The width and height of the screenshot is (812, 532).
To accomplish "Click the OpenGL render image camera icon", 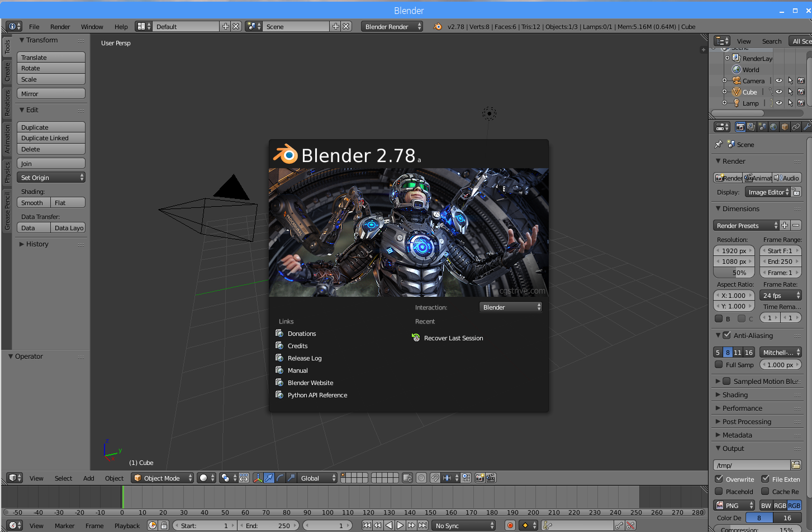I will 479,478.
